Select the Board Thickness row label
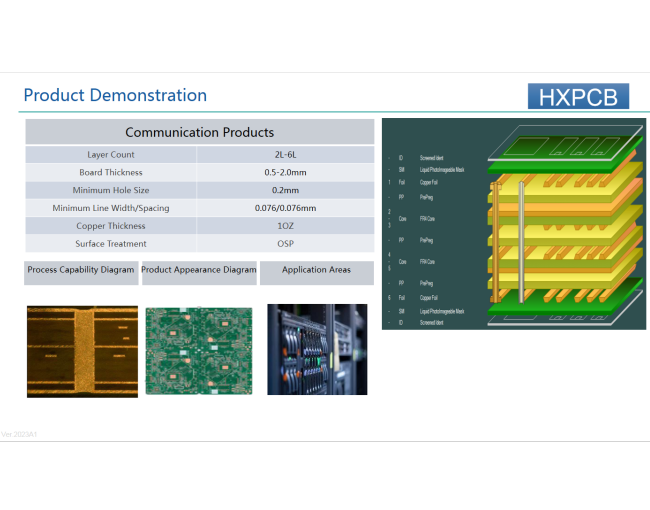Screen dimensions: 650x510 pyautogui.click(x=111, y=172)
